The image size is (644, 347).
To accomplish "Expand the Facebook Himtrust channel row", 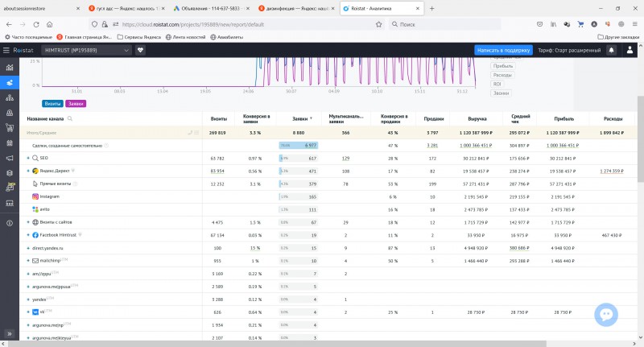I will click(x=28, y=235).
